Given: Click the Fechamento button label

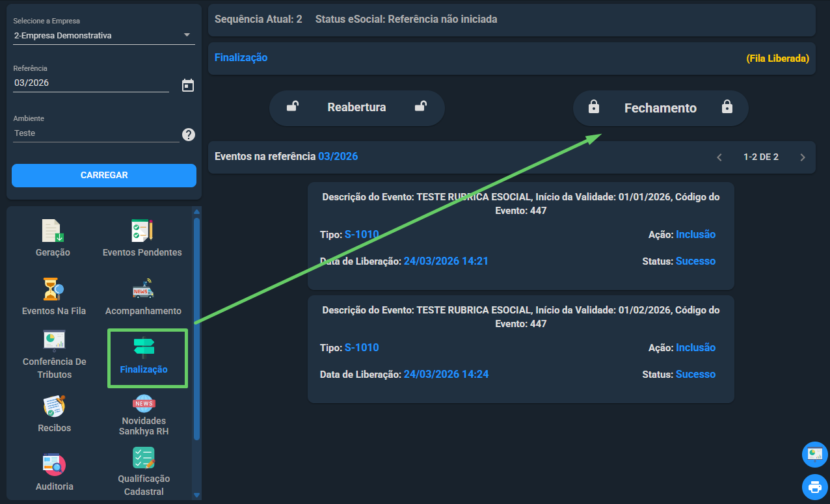Looking at the screenshot, I should 660,108.
